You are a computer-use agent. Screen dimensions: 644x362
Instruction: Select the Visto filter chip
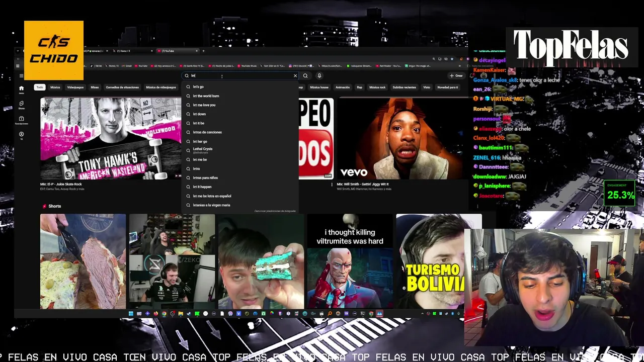(427, 87)
